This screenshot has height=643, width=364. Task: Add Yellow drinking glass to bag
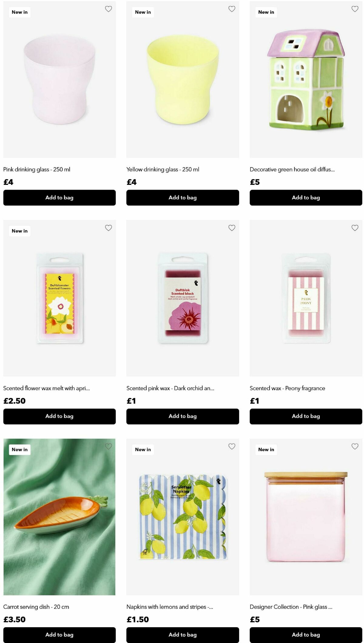coord(183,198)
